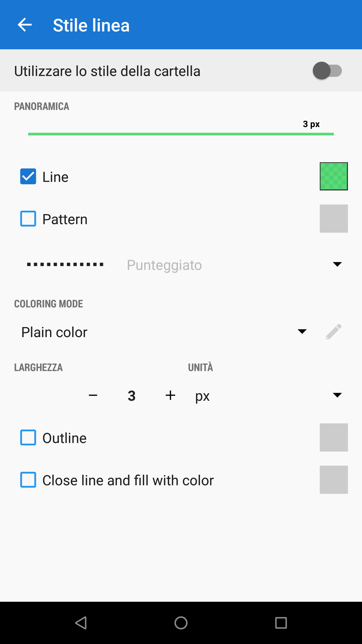Tap the back arrow in header

coord(25,25)
